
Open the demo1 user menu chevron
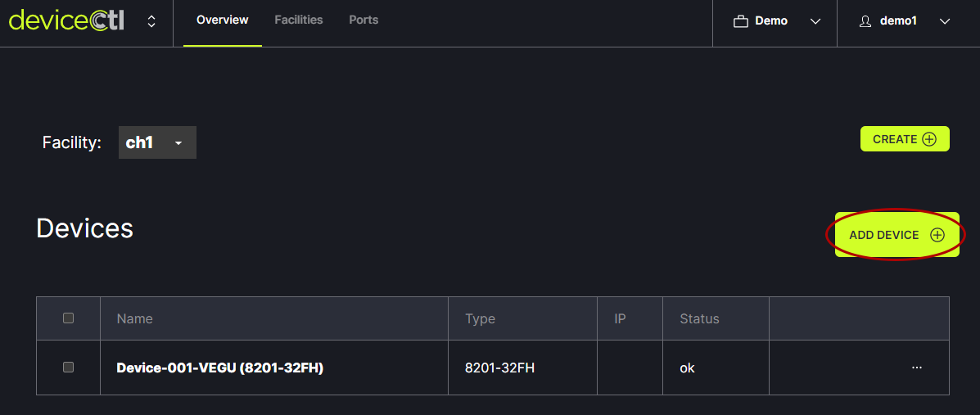[945, 21]
